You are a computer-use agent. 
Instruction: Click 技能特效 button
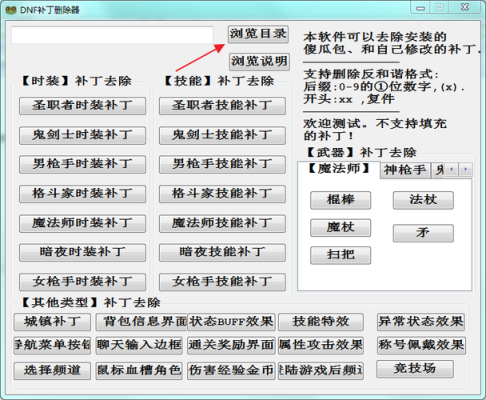click(x=321, y=322)
